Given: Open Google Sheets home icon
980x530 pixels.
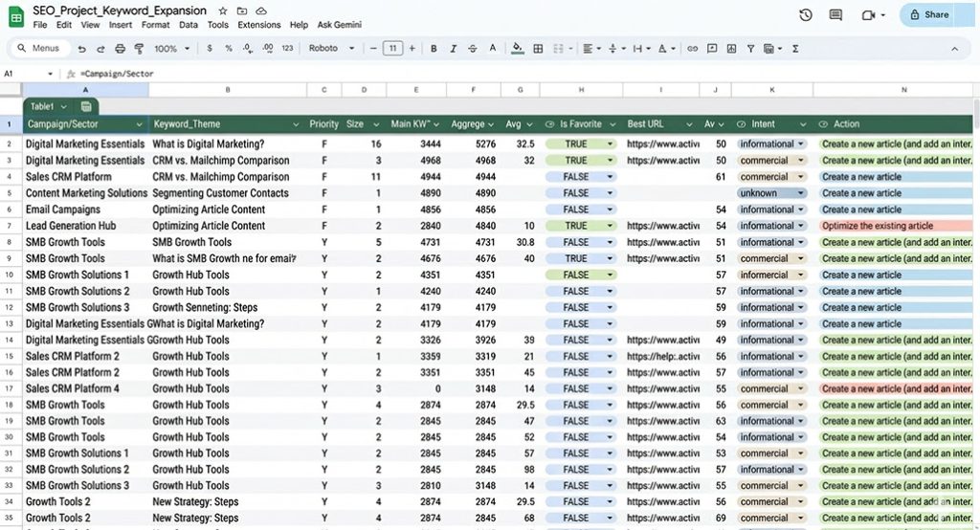Looking at the screenshot, I should tap(16, 17).
